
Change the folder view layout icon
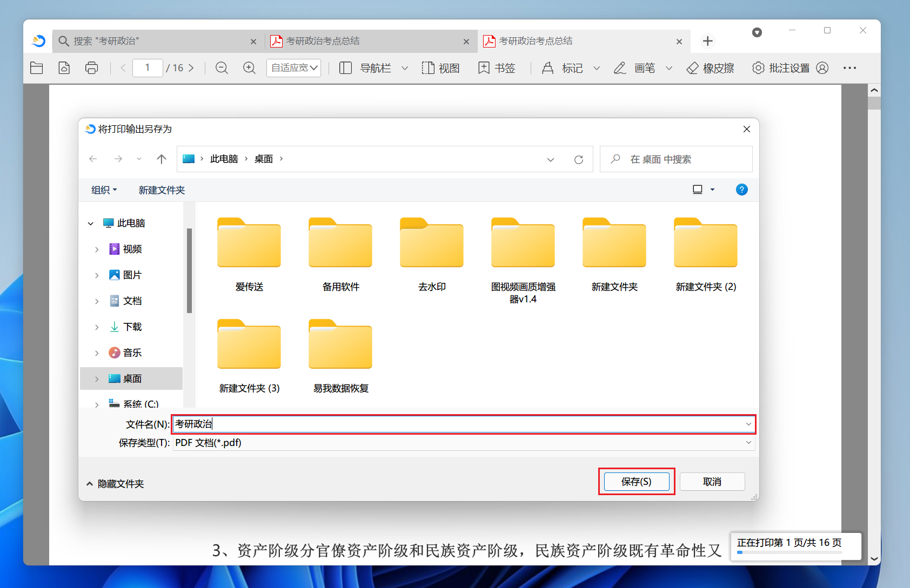[x=698, y=190]
